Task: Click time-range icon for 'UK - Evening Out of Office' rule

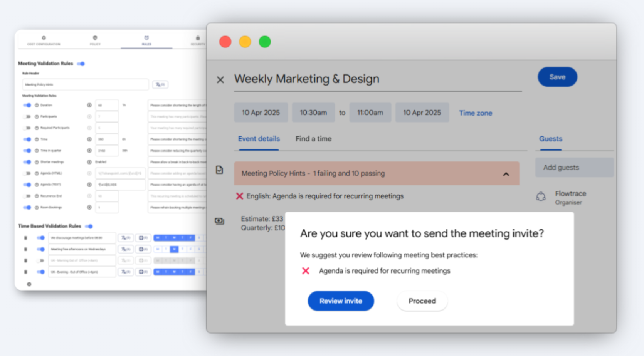Action: pyautogui.click(x=143, y=272)
